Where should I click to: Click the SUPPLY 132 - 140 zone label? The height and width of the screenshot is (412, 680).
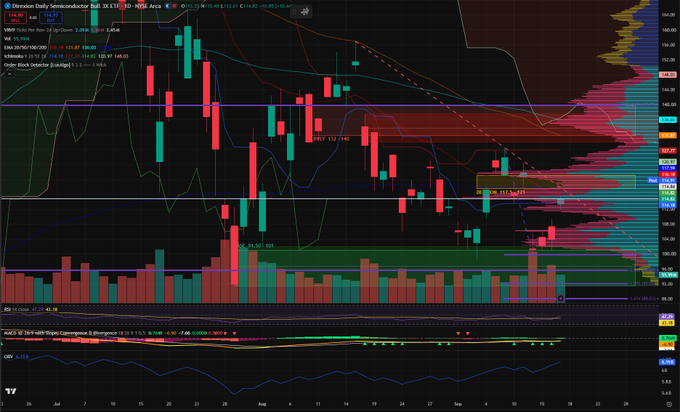[331, 139]
